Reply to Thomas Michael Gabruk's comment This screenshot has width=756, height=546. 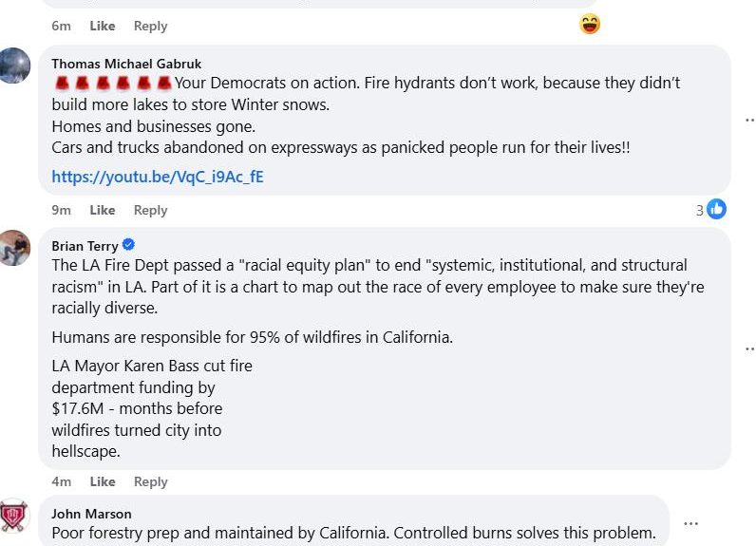click(150, 210)
